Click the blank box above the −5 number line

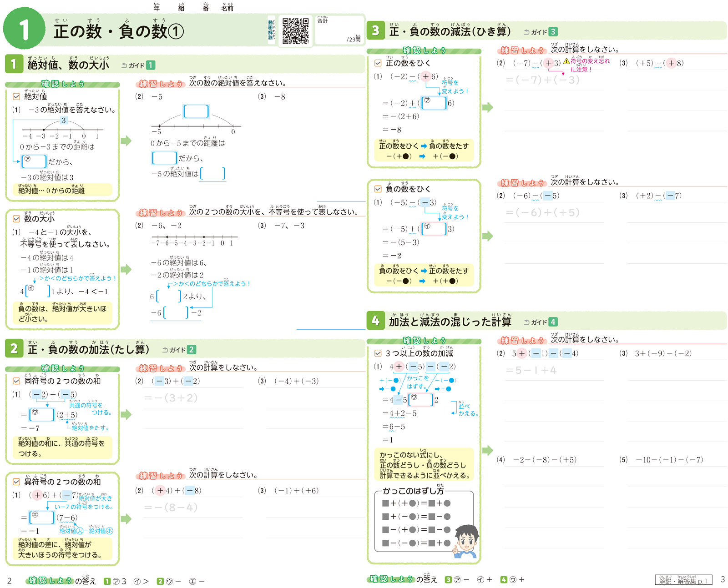[196, 111]
